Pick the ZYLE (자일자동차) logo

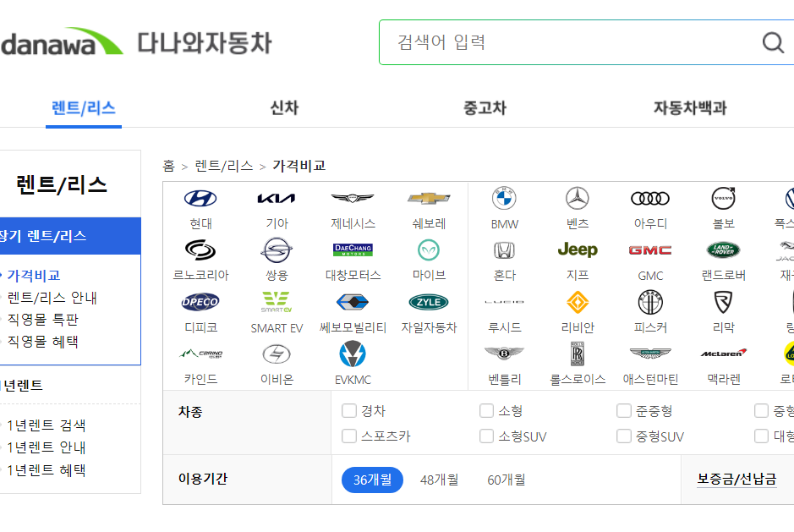429,302
